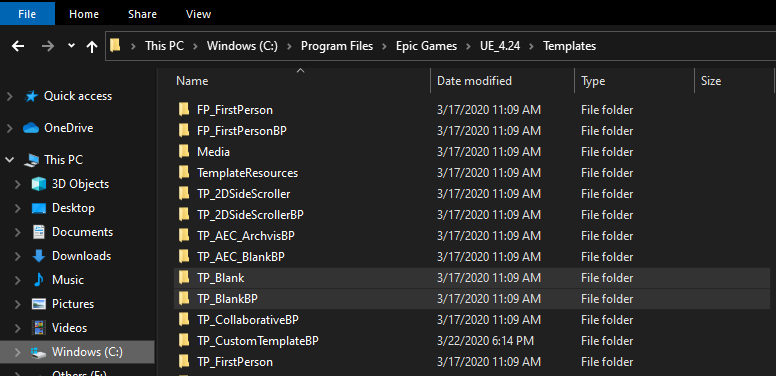776x376 pixels.
Task: Select the This PC computer icon
Action: [x=32, y=160]
